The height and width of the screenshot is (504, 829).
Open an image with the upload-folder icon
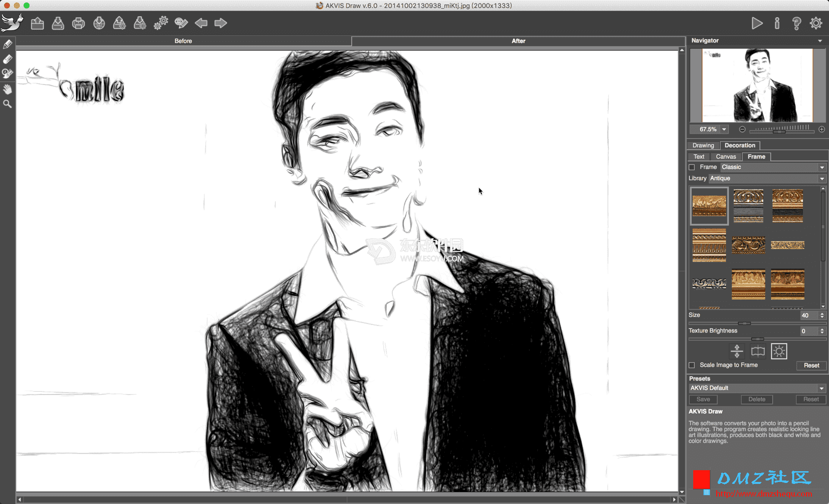(37, 23)
